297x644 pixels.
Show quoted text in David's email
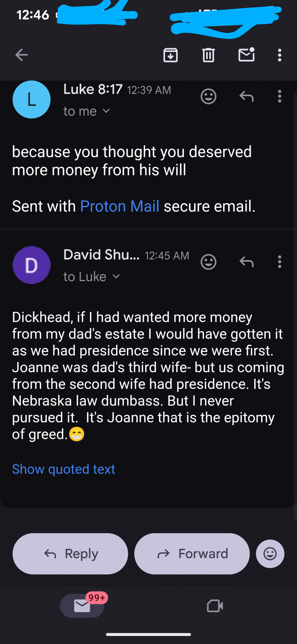tap(64, 469)
